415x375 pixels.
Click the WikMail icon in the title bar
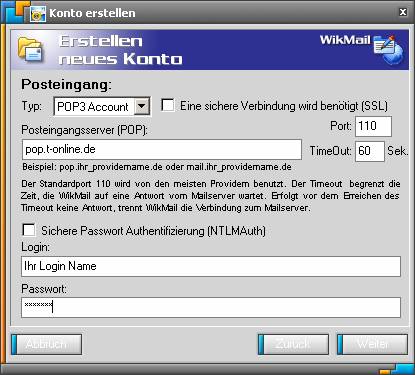[x=37, y=13]
